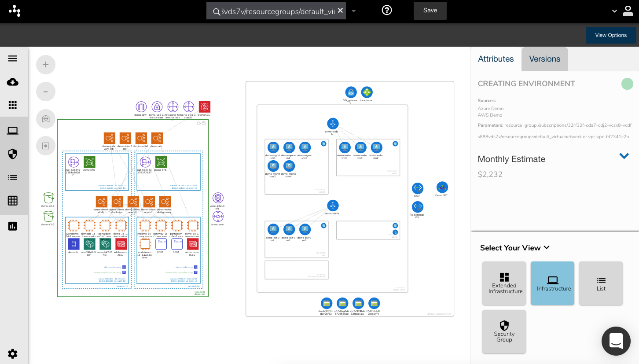The height and width of the screenshot is (364, 639).
Task: Select the laptop Infrastructure icon in sidebar
Action: point(13,130)
